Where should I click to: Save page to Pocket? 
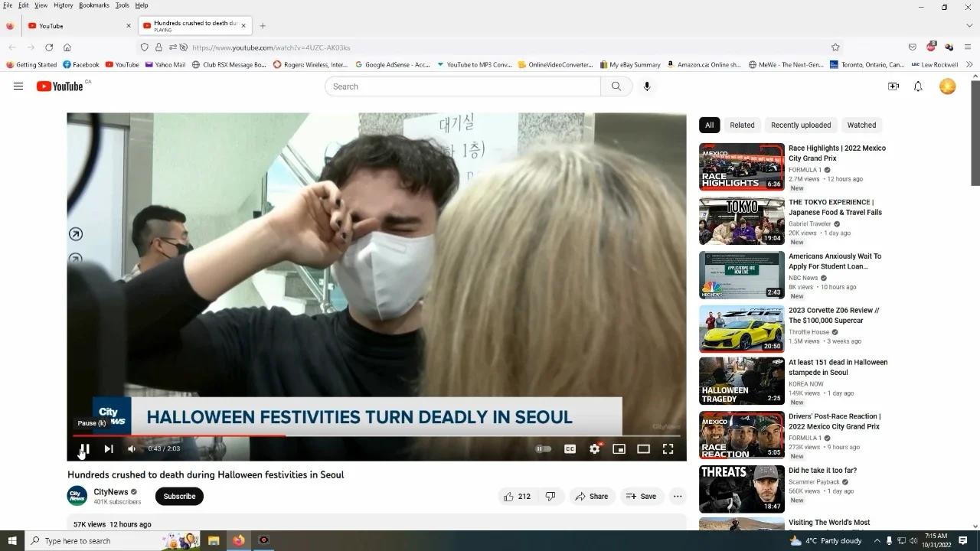(913, 47)
